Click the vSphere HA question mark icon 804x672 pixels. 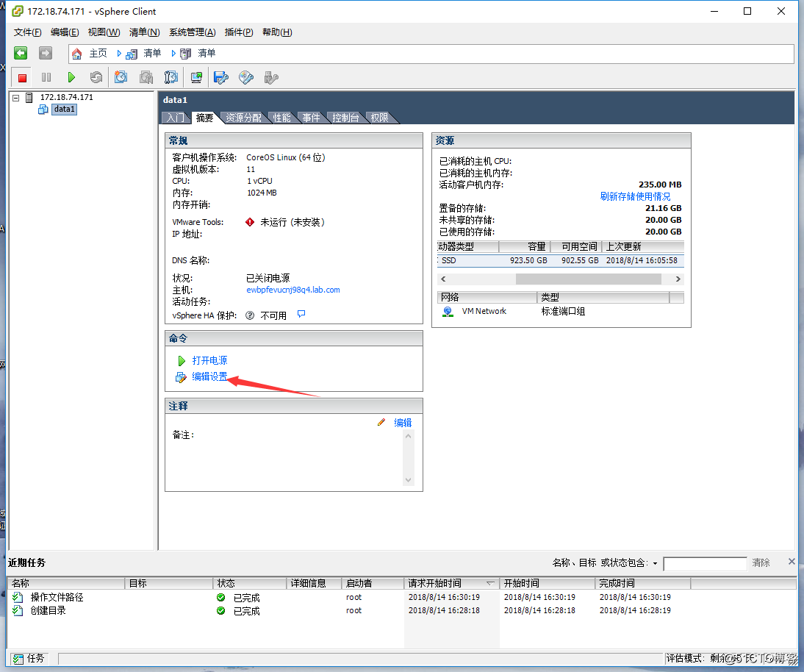[x=250, y=315]
